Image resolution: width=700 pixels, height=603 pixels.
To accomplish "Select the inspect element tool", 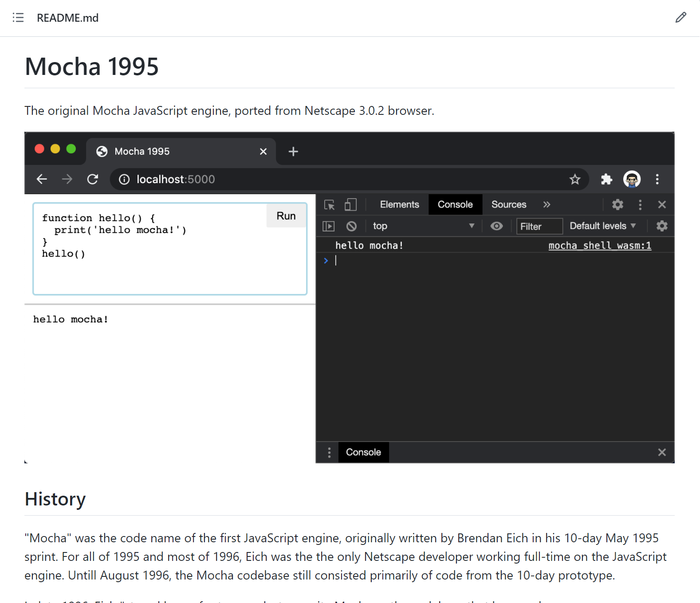I will (x=330, y=205).
